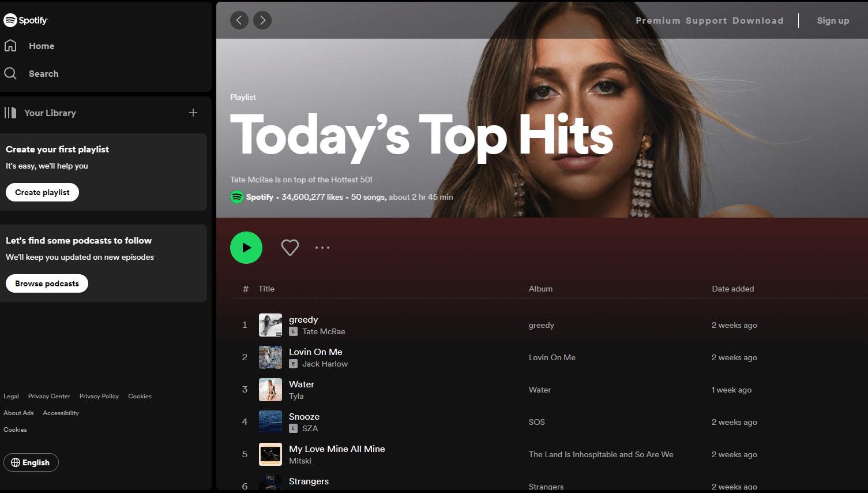Click Create playlist button

click(x=42, y=192)
